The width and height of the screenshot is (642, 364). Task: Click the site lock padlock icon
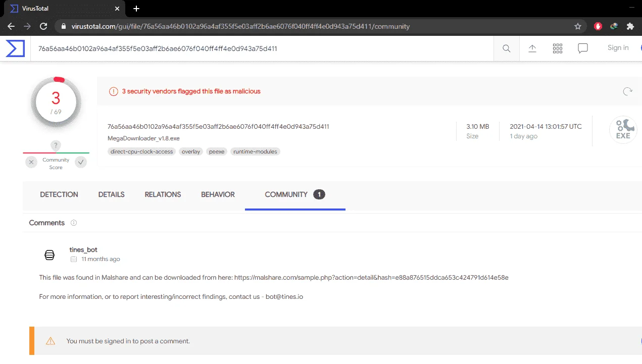pos(63,26)
